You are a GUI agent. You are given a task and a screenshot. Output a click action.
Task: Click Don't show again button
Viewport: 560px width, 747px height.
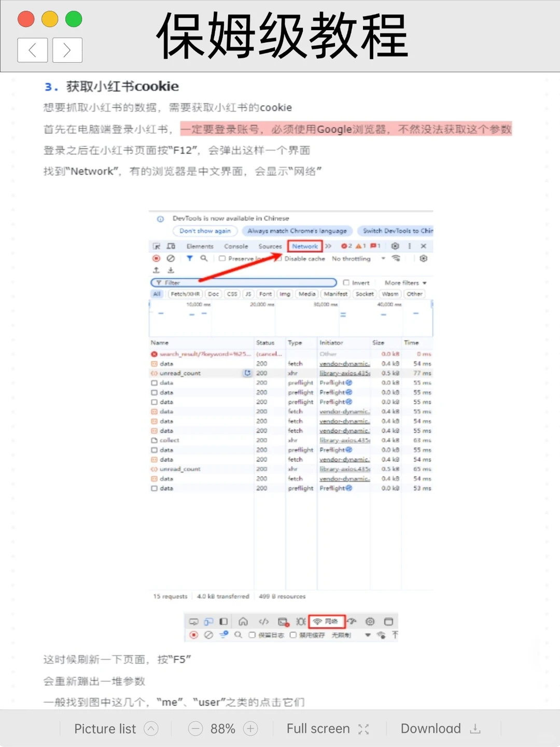(205, 231)
